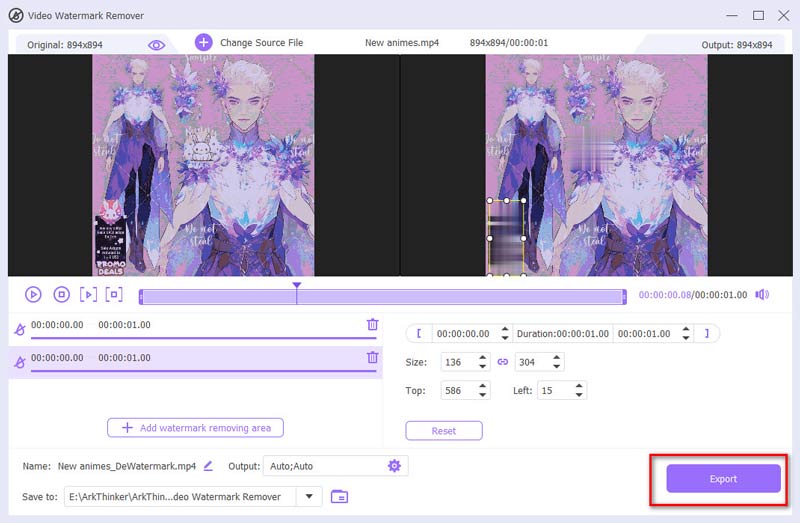800x523 pixels.
Task: Click the bracketed stop segment icon
Action: click(x=114, y=294)
